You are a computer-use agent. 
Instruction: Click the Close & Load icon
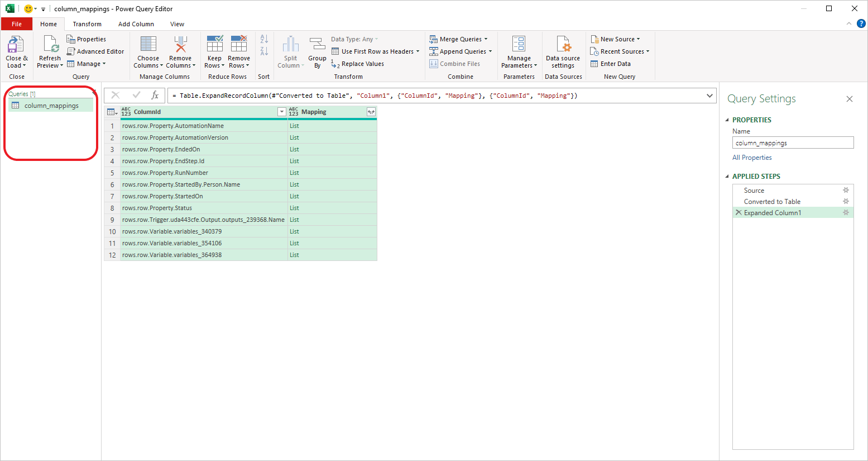click(15, 45)
